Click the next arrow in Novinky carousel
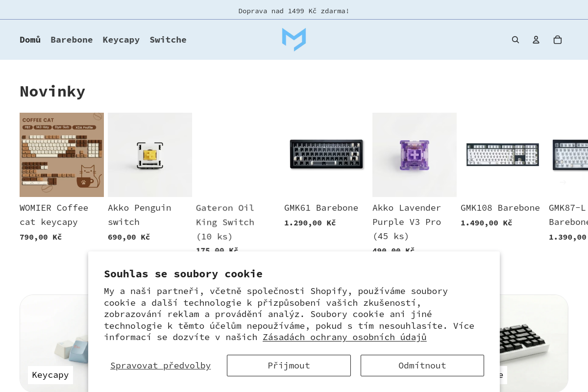The image size is (588, 392). 563,182
